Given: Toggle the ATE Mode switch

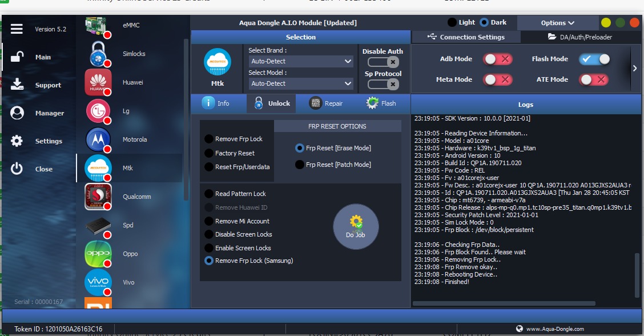Looking at the screenshot, I should coord(594,79).
